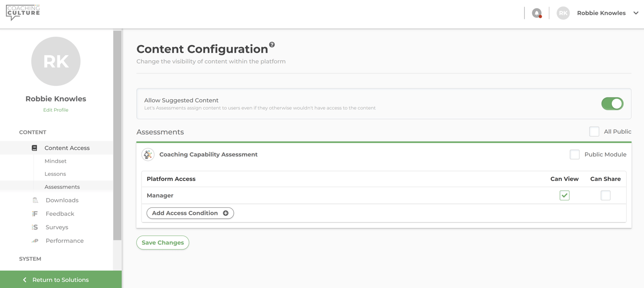Image resolution: width=644 pixels, height=288 pixels.
Task: Click the Surveys sidebar icon
Action: click(35, 227)
